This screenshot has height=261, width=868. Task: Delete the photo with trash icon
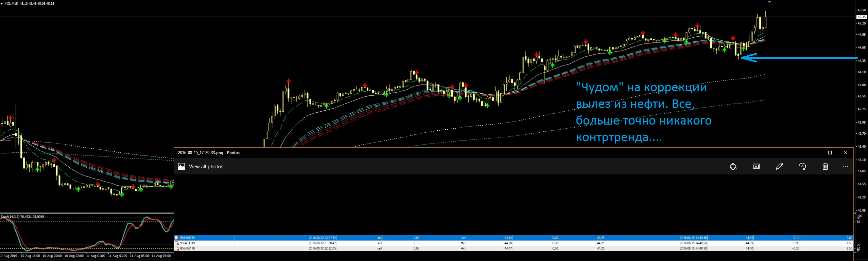coord(825,166)
